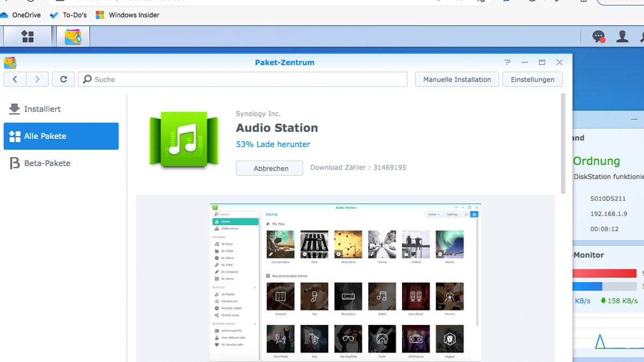Screen dimensions: 644x362
Task: Refresh the Paket-Zentrum package list
Action: pyautogui.click(x=63, y=79)
